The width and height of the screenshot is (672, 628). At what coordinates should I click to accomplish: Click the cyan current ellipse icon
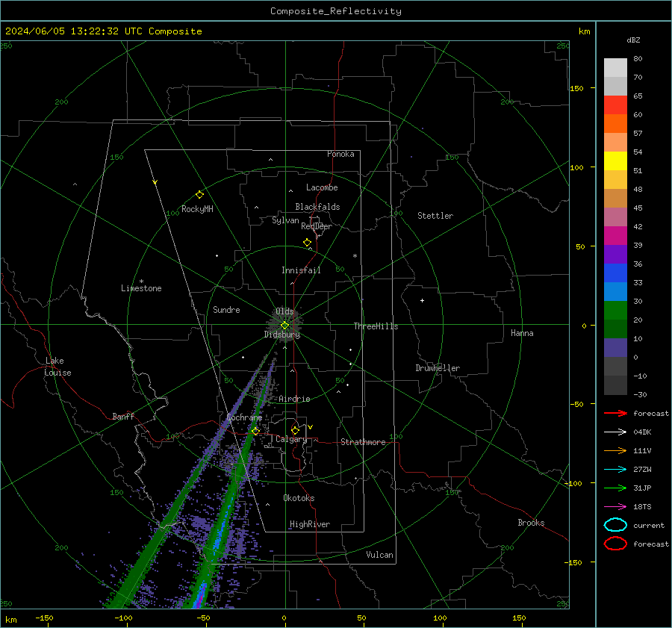[615, 525]
